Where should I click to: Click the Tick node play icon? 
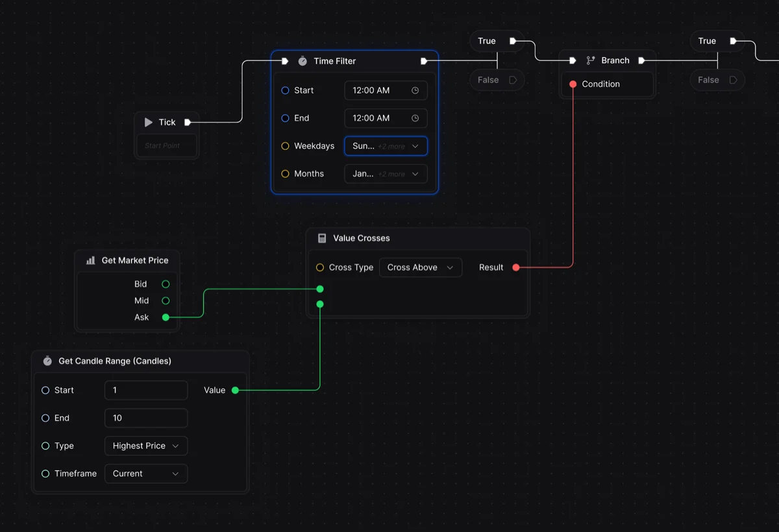click(149, 122)
